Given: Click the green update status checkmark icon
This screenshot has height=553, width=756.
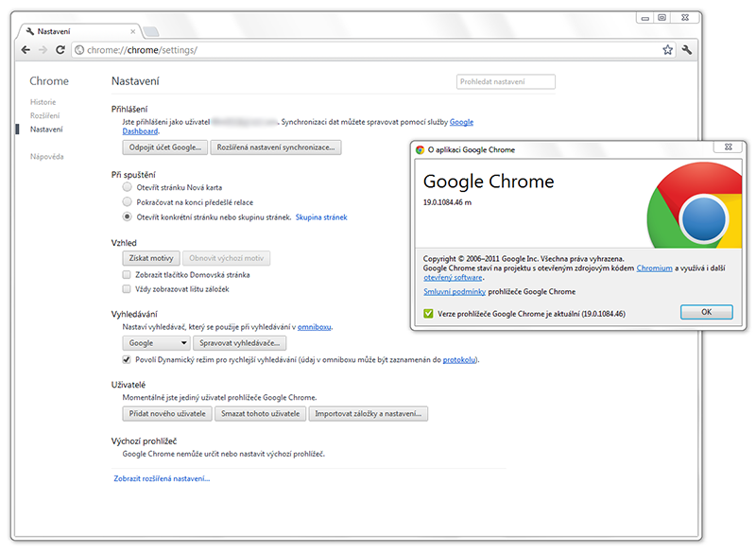Looking at the screenshot, I should [x=428, y=314].
